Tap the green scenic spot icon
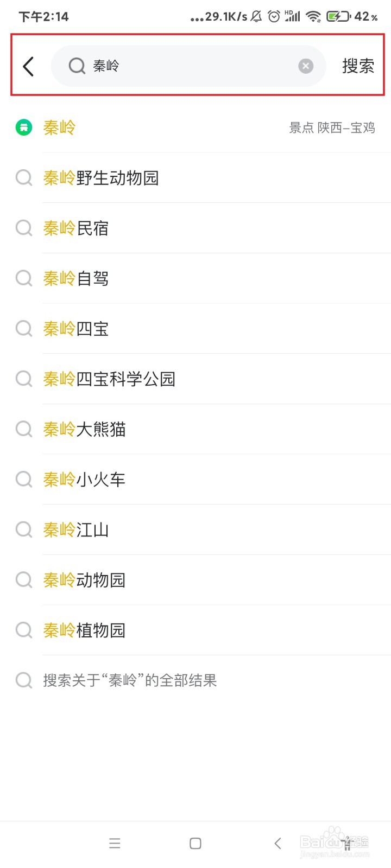The height and width of the screenshot is (868, 391). tap(24, 127)
